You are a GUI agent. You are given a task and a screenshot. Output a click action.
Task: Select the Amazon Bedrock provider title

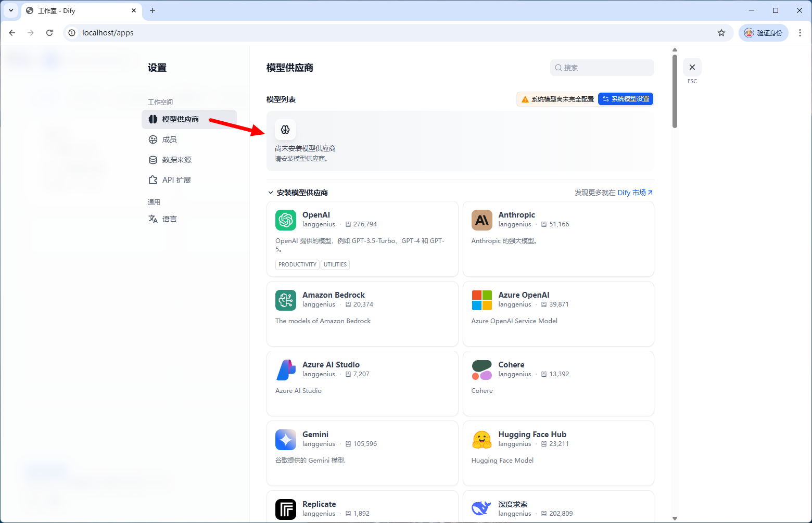tap(334, 295)
